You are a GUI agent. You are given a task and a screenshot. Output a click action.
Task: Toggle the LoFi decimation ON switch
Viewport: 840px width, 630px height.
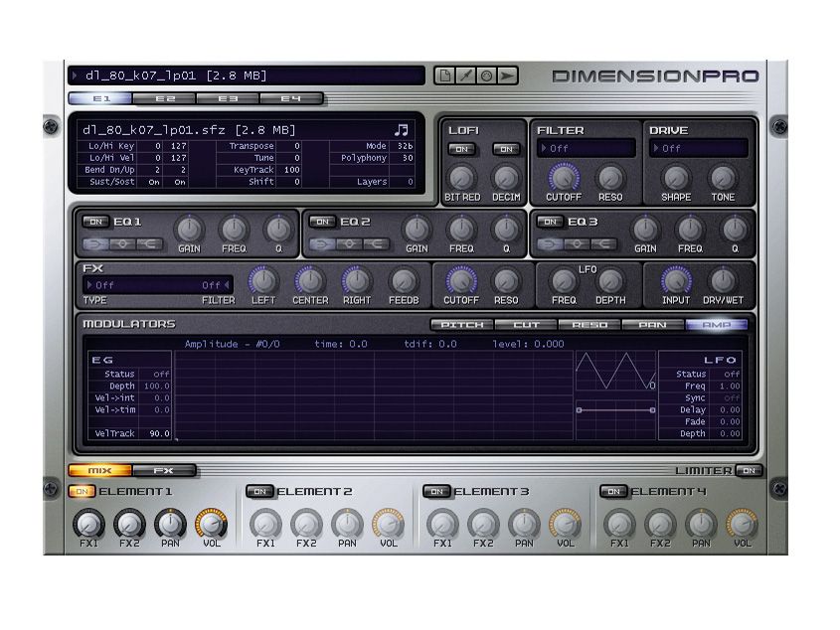(x=506, y=149)
